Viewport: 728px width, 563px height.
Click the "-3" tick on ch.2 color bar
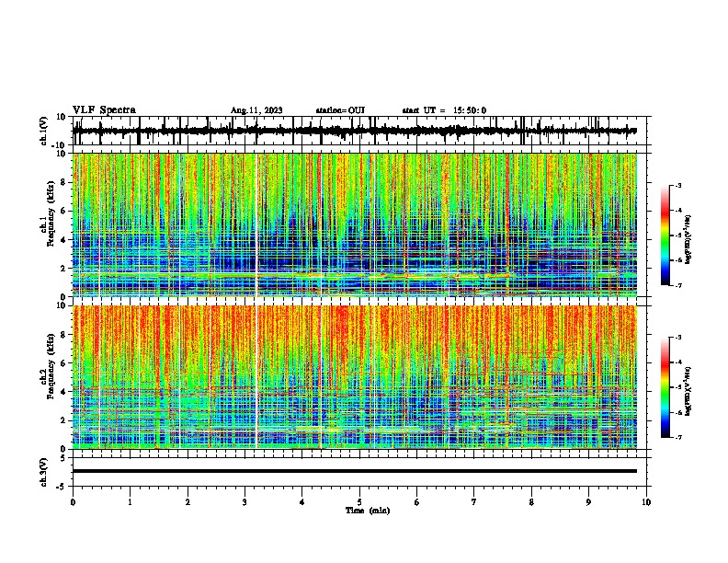tap(678, 338)
